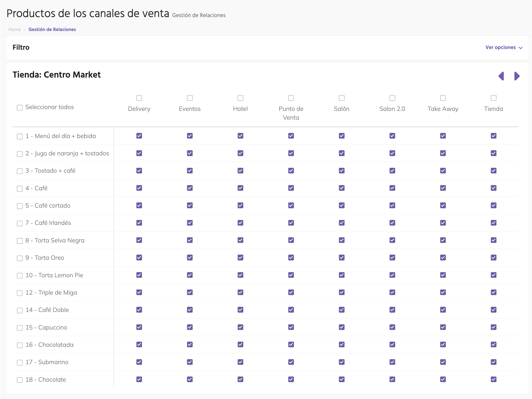This screenshot has width=532, height=399.
Task: Select all rows in the Delivery column header
Action: (x=139, y=98)
